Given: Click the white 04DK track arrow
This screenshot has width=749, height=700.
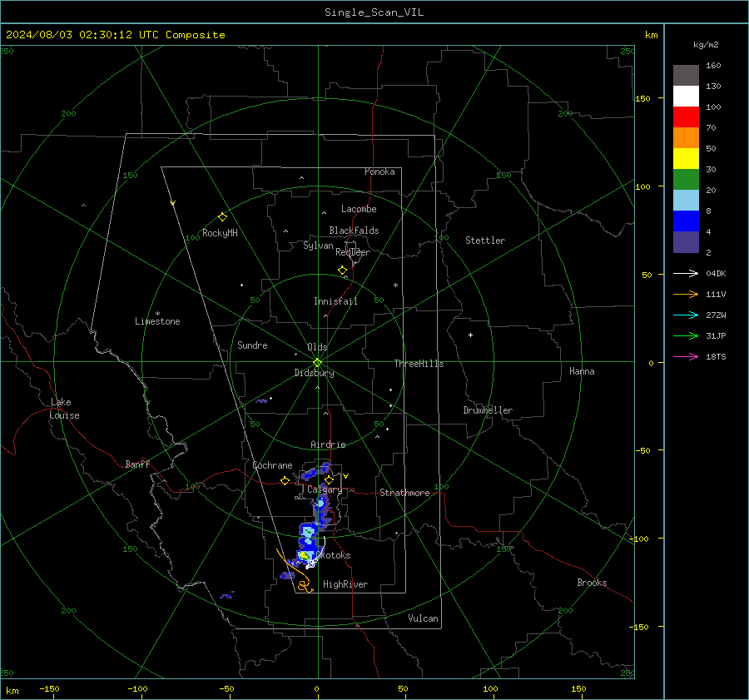Looking at the screenshot, I should pyautogui.click(x=686, y=273).
